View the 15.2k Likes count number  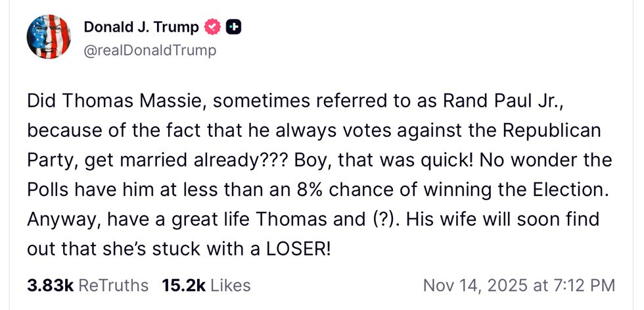tap(185, 285)
